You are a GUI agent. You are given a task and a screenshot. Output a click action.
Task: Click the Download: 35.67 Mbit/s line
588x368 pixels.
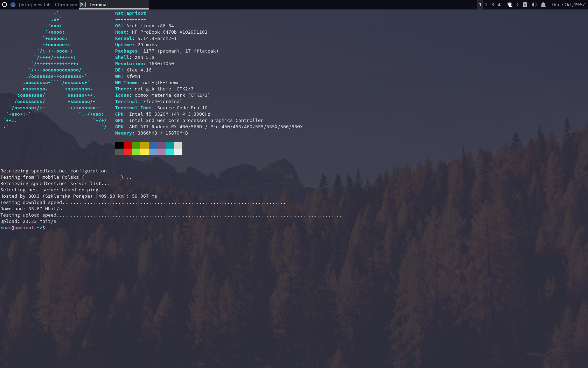coord(31,209)
